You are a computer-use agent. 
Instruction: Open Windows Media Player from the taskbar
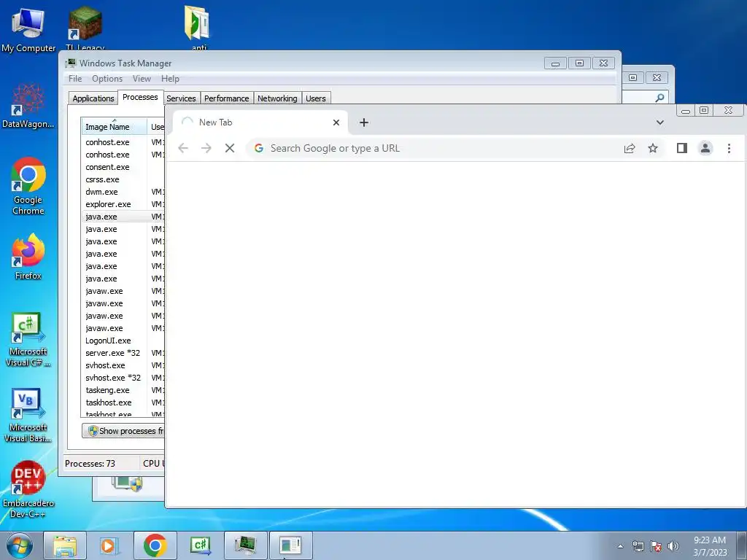click(x=109, y=545)
